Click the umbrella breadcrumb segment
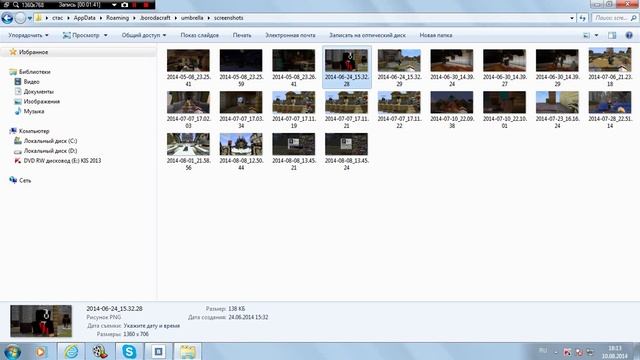 point(192,18)
